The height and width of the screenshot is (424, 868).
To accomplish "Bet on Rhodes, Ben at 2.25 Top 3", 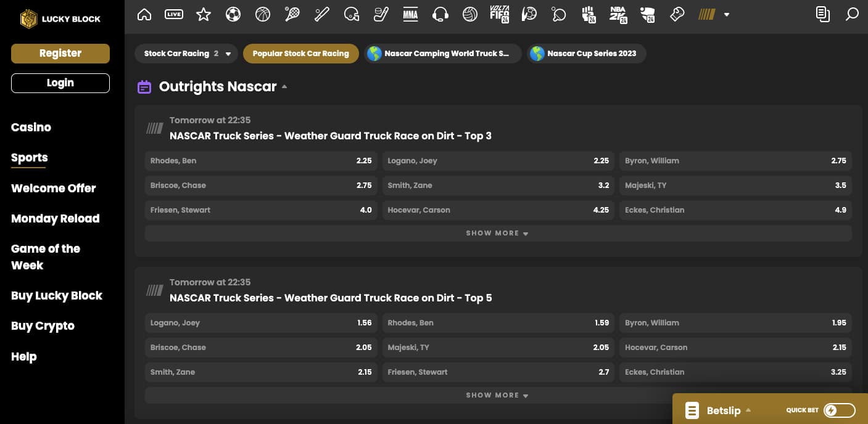I will point(261,161).
